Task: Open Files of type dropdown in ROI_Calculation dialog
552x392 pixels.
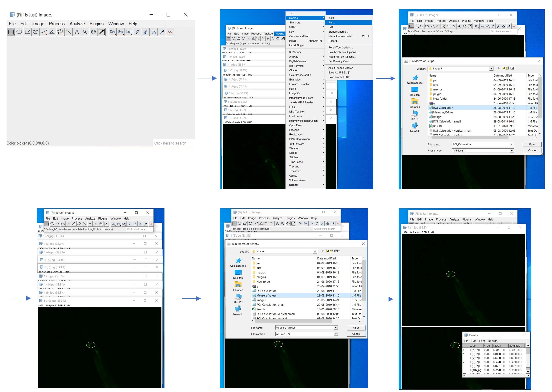Action: pyautogui.click(x=512, y=151)
